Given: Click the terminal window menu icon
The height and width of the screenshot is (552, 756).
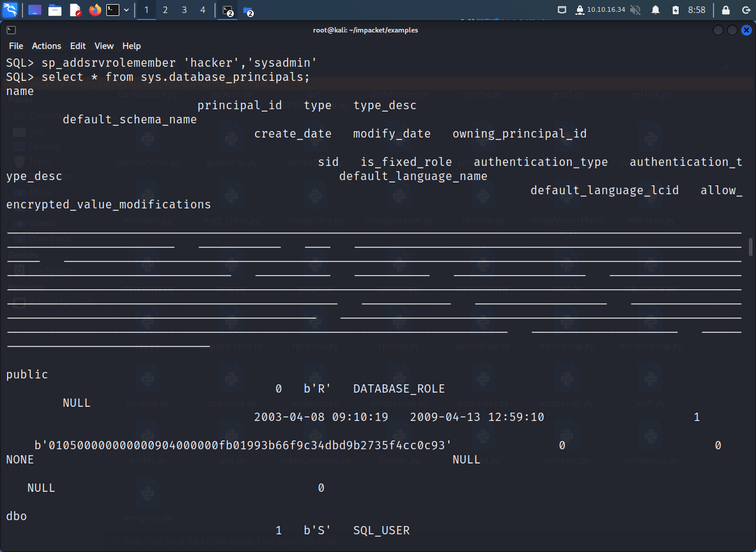Looking at the screenshot, I should (11, 30).
